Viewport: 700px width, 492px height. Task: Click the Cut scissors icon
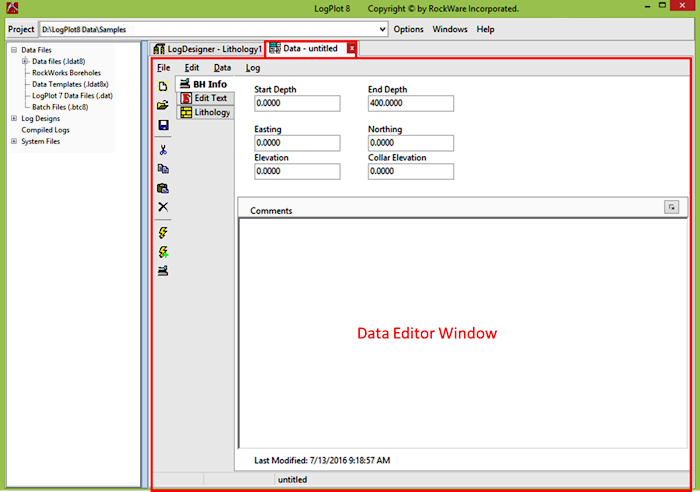163,150
